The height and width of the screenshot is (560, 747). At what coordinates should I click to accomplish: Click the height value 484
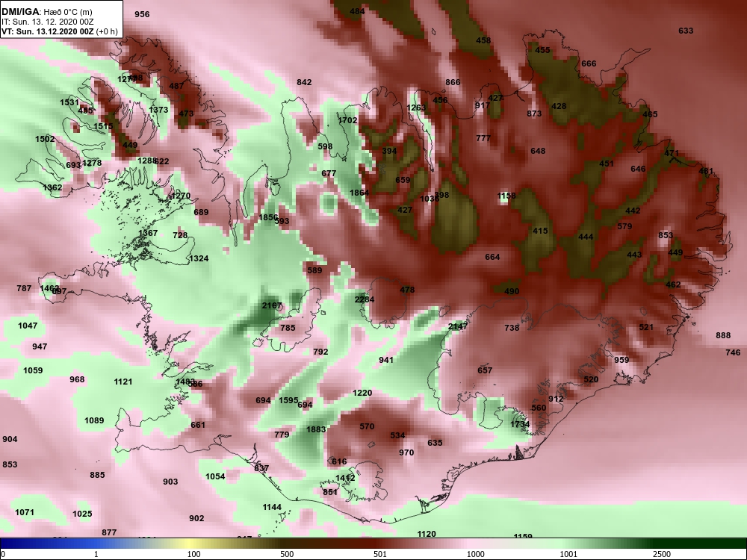coord(357,11)
